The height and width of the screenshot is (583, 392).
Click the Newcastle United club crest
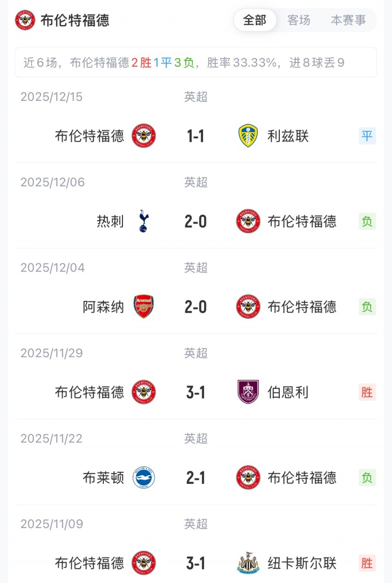tap(248, 562)
